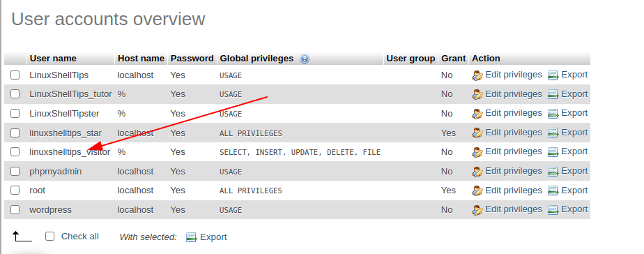Click the wordpress user name cell

(50, 210)
